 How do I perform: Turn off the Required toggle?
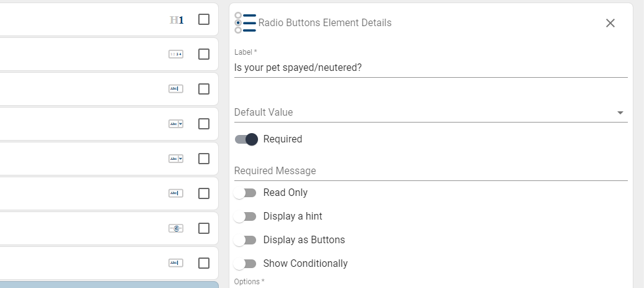click(246, 139)
